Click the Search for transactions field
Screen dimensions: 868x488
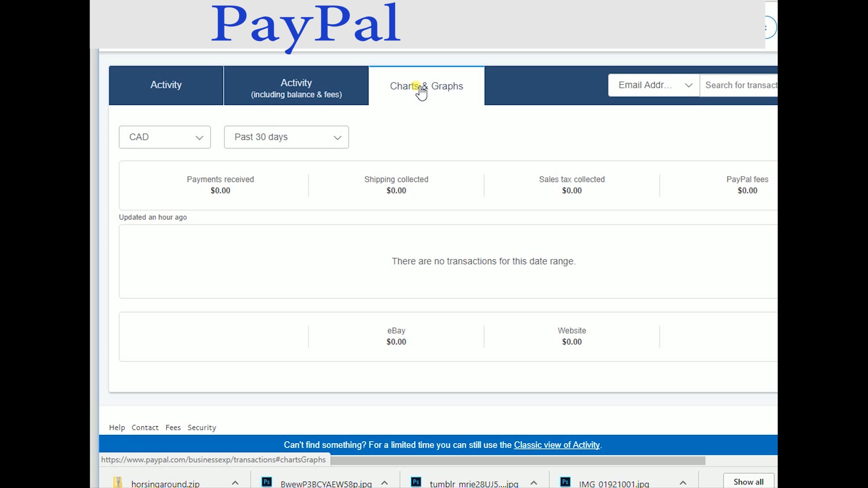[x=740, y=85]
